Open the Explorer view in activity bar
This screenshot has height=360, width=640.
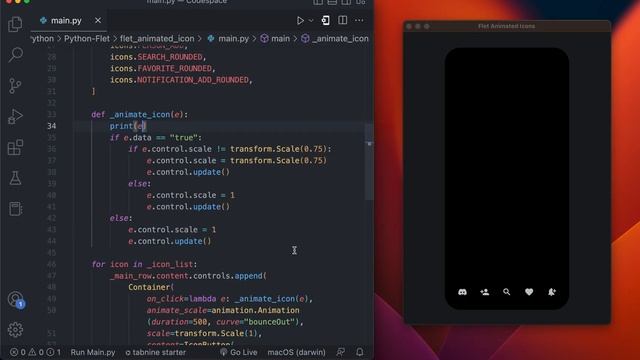coord(15,24)
